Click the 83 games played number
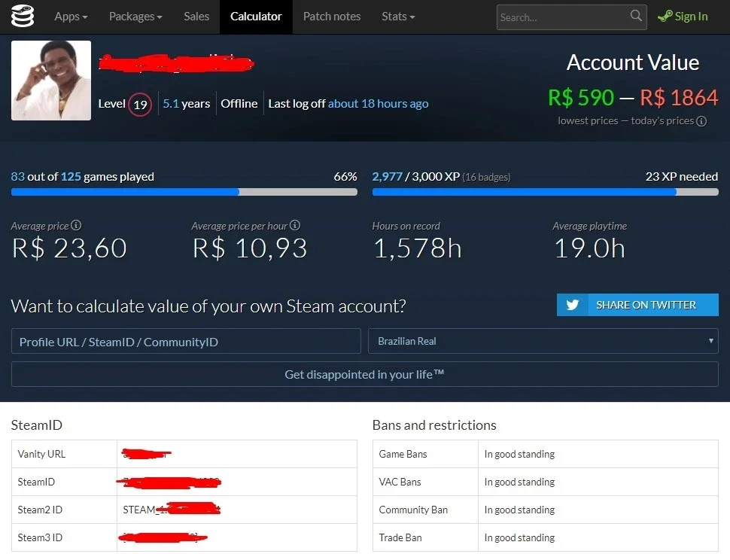Screen dimensions: 730x560 (x=18, y=176)
